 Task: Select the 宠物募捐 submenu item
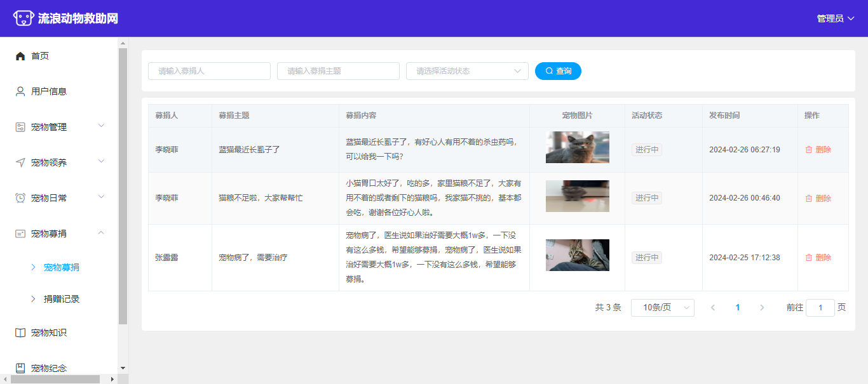(x=62, y=267)
